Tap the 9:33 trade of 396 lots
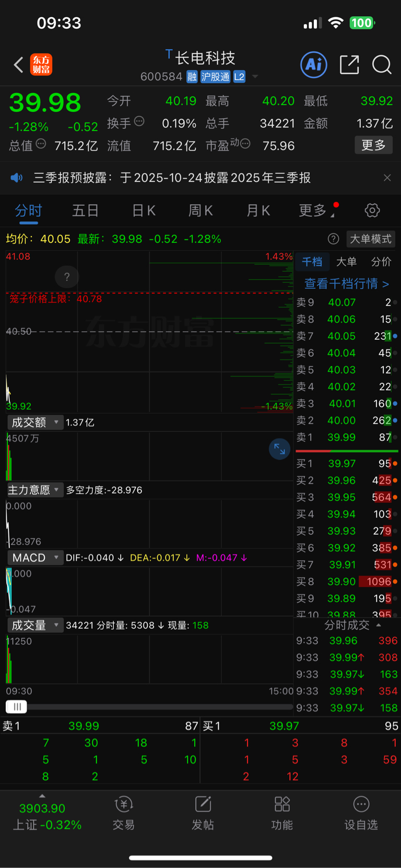401x868 pixels. click(x=347, y=640)
